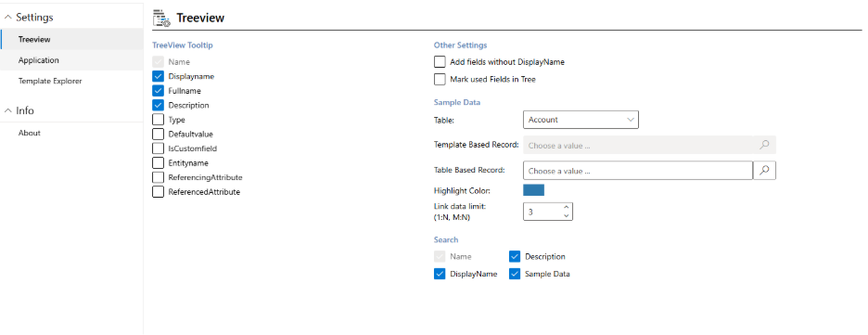This screenshot has width=868, height=335.
Task: Click the Table Based Record input field
Action: pyautogui.click(x=638, y=171)
